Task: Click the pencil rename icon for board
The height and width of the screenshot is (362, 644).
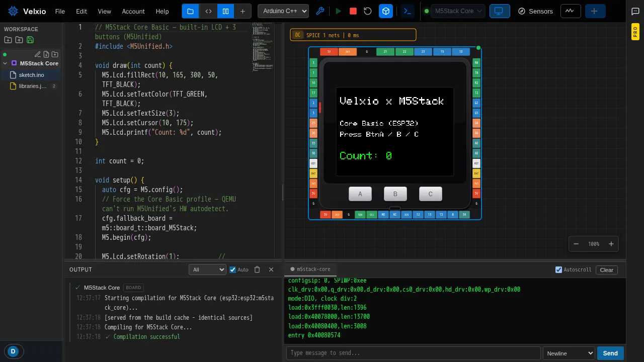Action: pyautogui.click(x=38, y=54)
